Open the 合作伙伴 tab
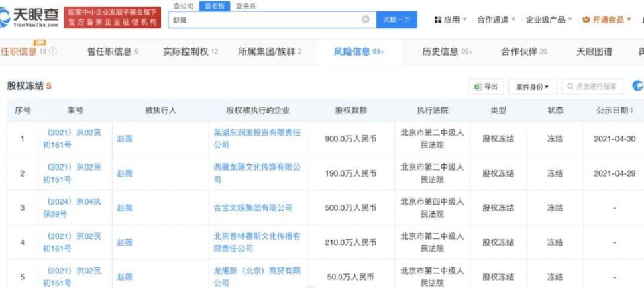 [x=524, y=52]
